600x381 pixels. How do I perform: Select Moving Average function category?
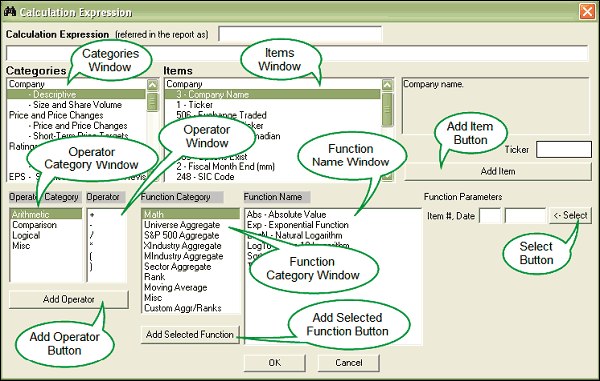[176, 287]
